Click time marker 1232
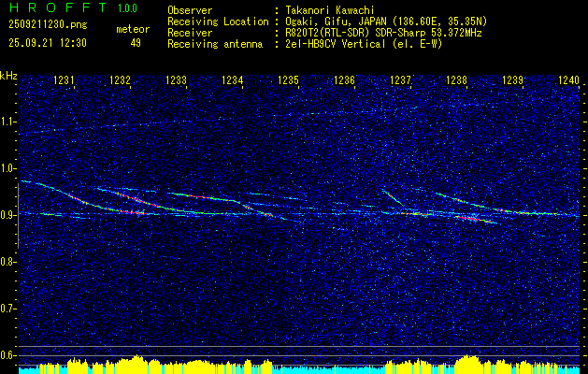Screen dimensions: 588x374 [x=120, y=79]
